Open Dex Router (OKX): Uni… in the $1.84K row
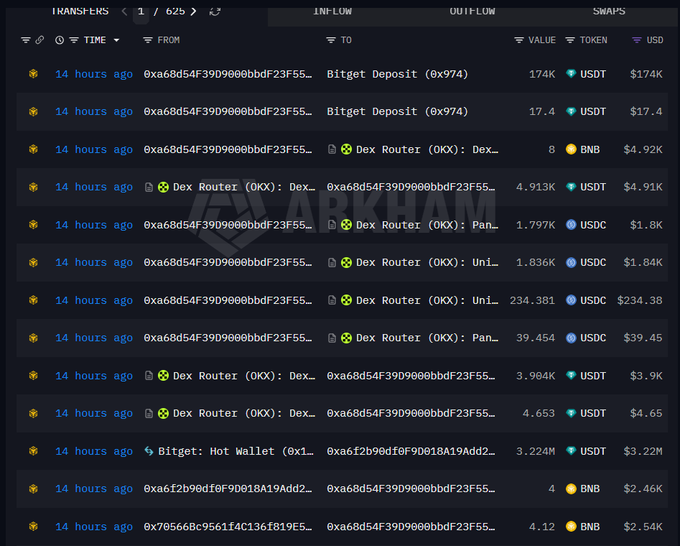This screenshot has width=680, height=546. point(427,263)
